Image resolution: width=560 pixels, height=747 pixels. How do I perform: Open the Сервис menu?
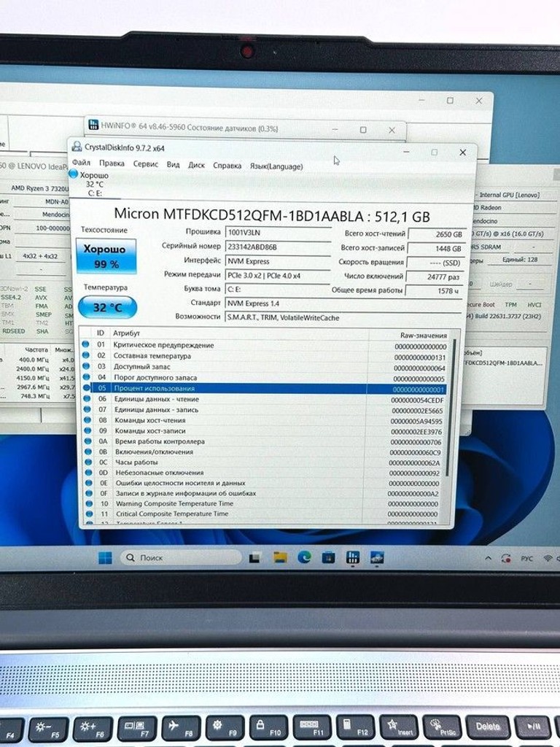click(x=146, y=163)
